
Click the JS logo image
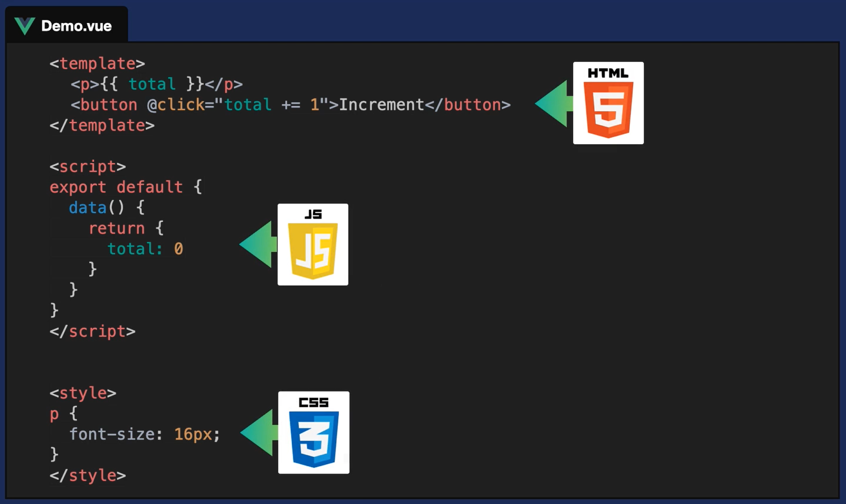[313, 244]
